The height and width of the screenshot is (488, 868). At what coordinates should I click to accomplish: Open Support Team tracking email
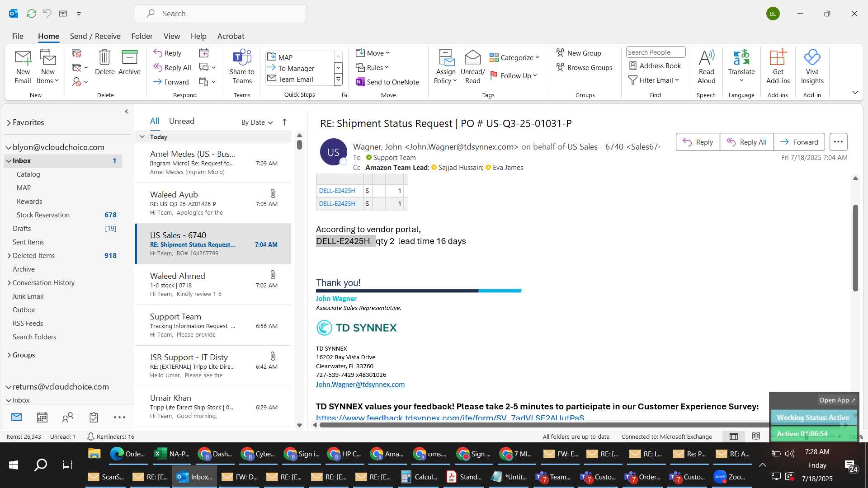click(213, 325)
